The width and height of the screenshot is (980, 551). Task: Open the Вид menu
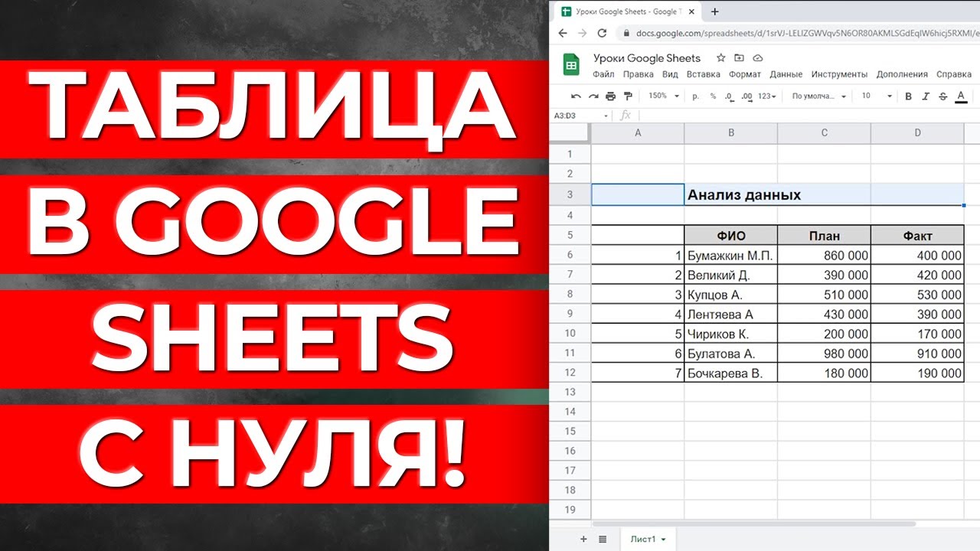click(670, 74)
